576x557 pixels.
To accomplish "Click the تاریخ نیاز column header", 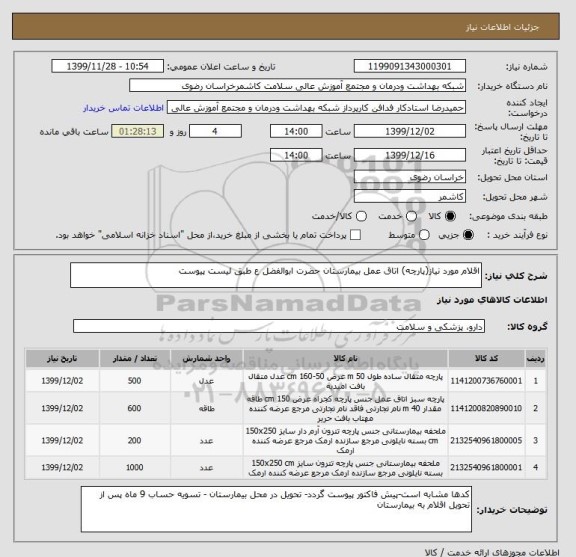I will pyautogui.click(x=62, y=359).
